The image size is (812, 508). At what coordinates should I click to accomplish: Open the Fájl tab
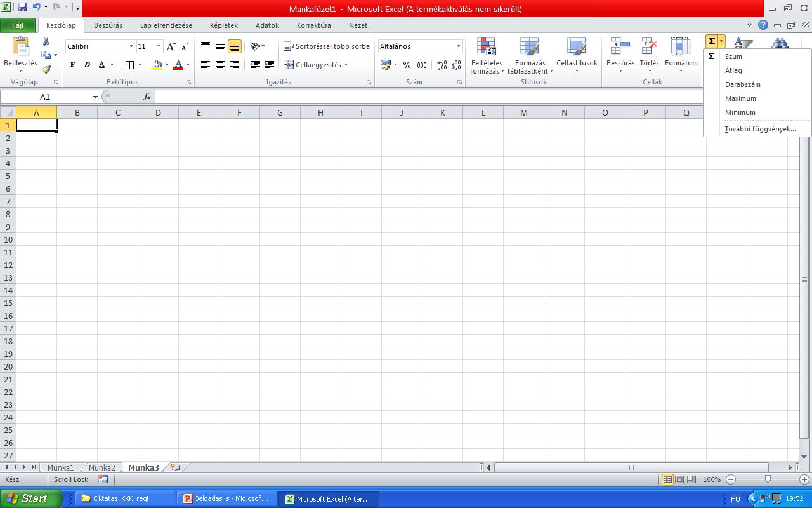coord(18,25)
